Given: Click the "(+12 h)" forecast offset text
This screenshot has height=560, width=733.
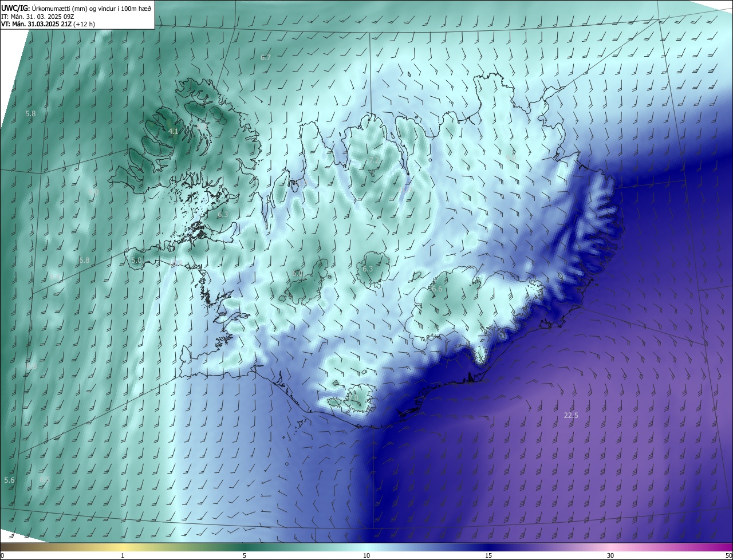Looking at the screenshot, I should pyautogui.click(x=85, y=24).
